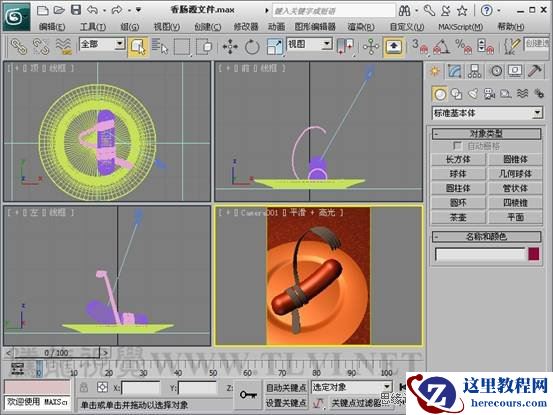Select the Lights category button
Image resolution: width=553 pixels, height=415 pixels.
point(473,94)
